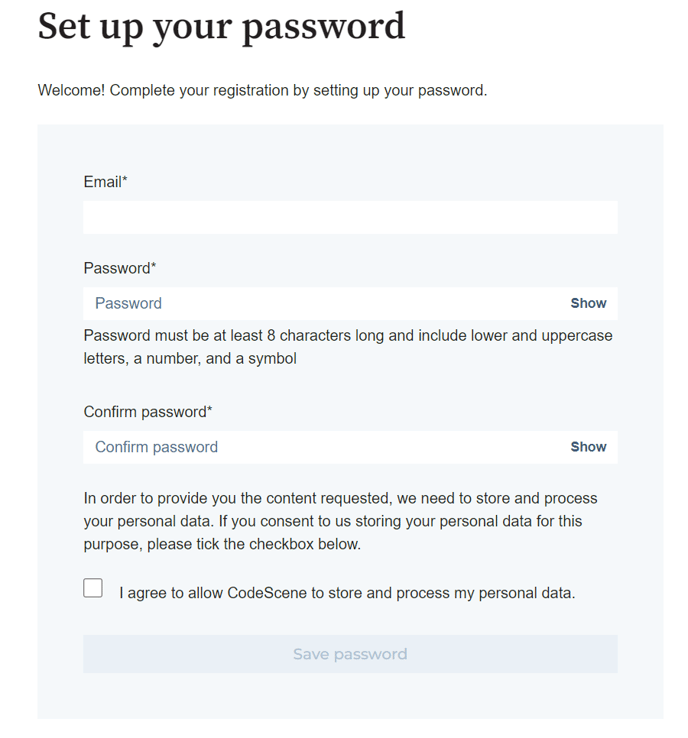Click the password requirements hint text
Screen dimensions: 688x738
pos(348,347)
